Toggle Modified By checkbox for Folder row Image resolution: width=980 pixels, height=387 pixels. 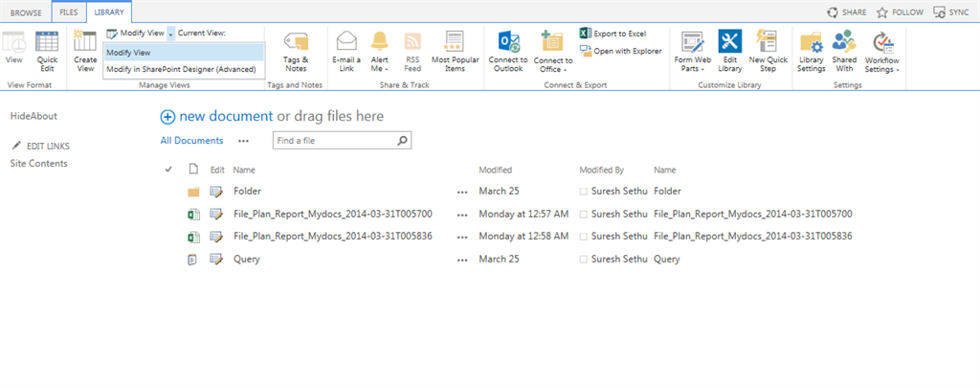584,192
